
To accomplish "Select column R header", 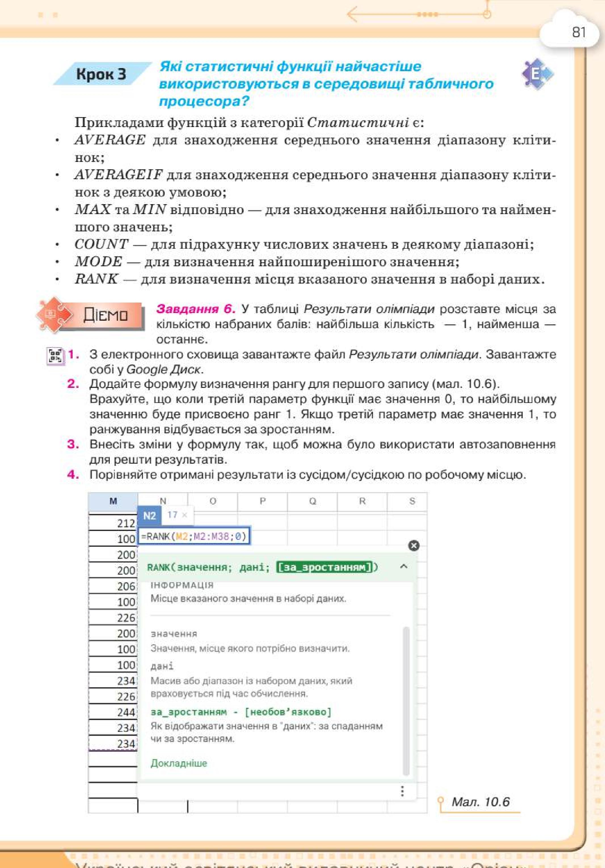I will coord(362,501).
